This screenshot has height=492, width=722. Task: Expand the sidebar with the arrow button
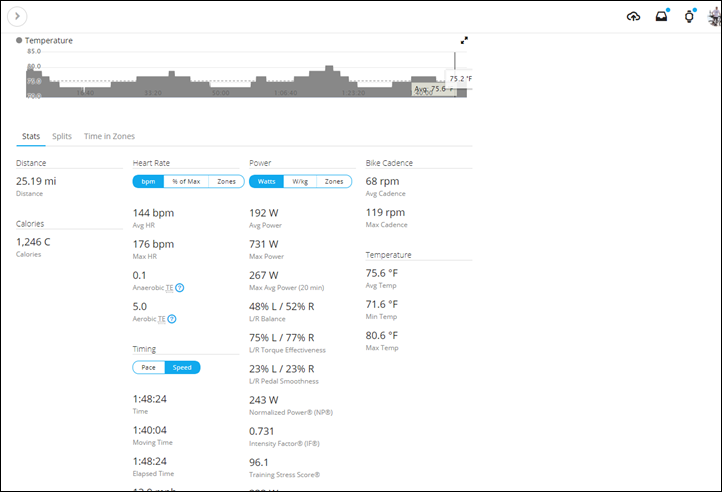(19, 16)
